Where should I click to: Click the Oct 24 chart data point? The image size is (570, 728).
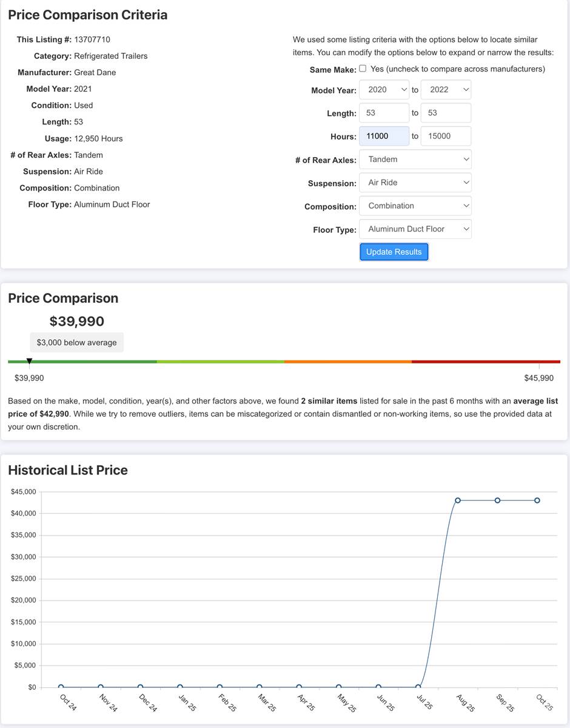click(x=61, y=687)
